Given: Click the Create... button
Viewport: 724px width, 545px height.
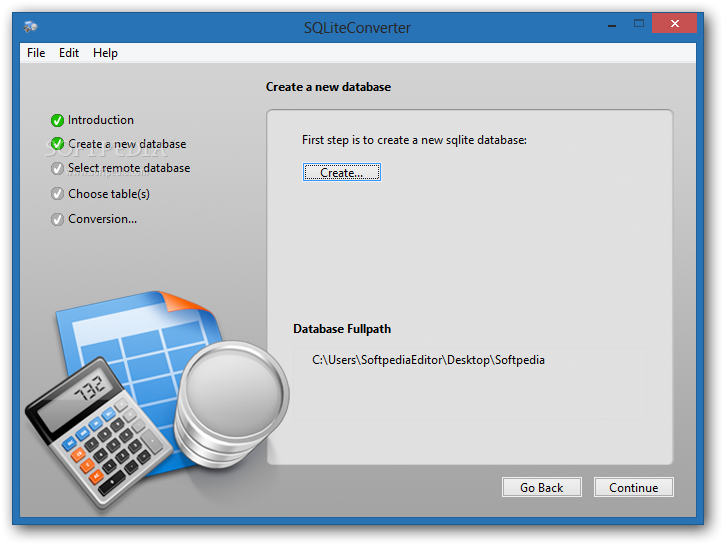Looking at the screenshot, I should [x=342, y=172].
